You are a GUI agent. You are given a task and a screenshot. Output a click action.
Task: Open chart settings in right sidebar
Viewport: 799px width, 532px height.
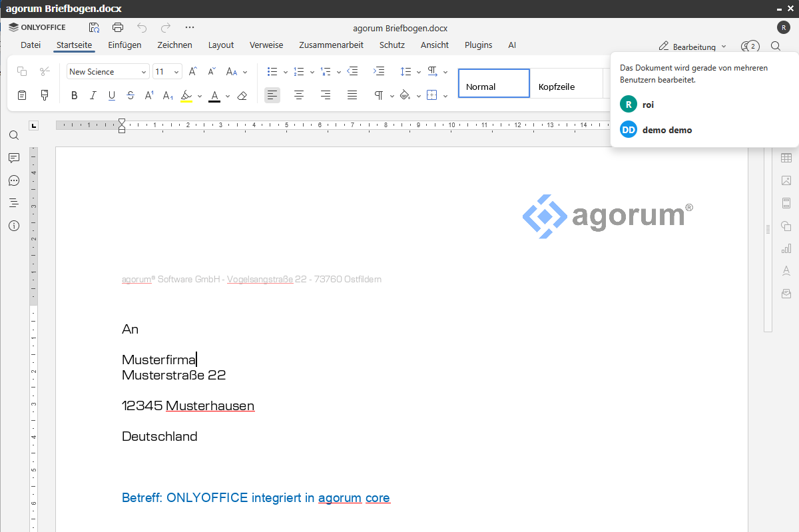[x=786, y=248]
